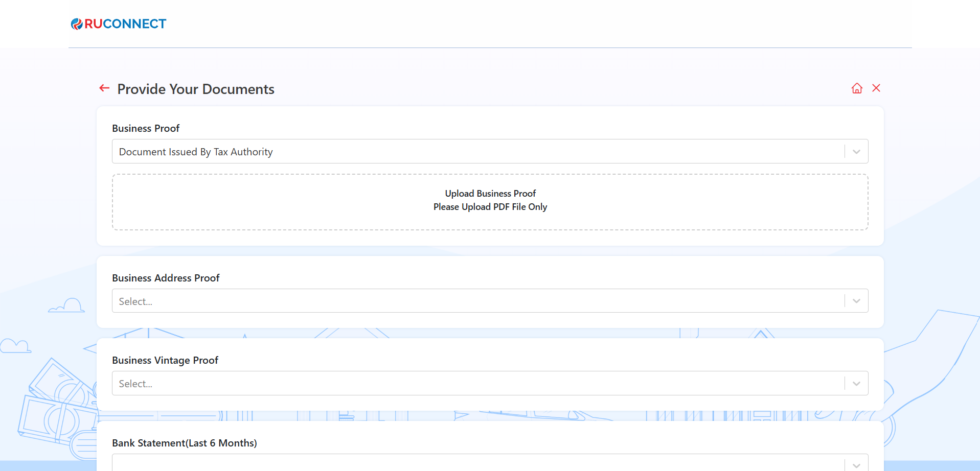Open the Business Vintage Proof Select field
Image resolution: width=980 pixels, height=471 pixels.
point(475,384)
